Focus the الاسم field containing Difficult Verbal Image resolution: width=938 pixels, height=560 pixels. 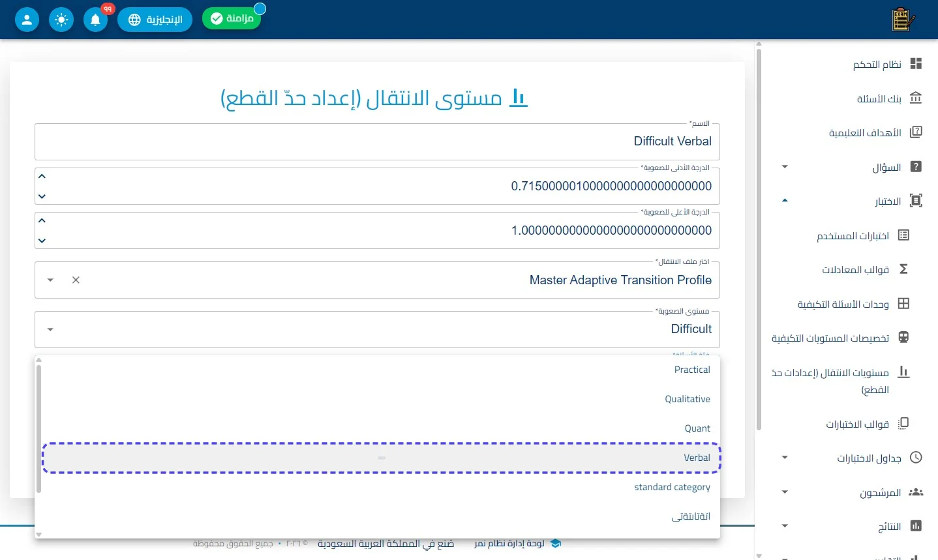pyautogui.click(x=377, y=141)
